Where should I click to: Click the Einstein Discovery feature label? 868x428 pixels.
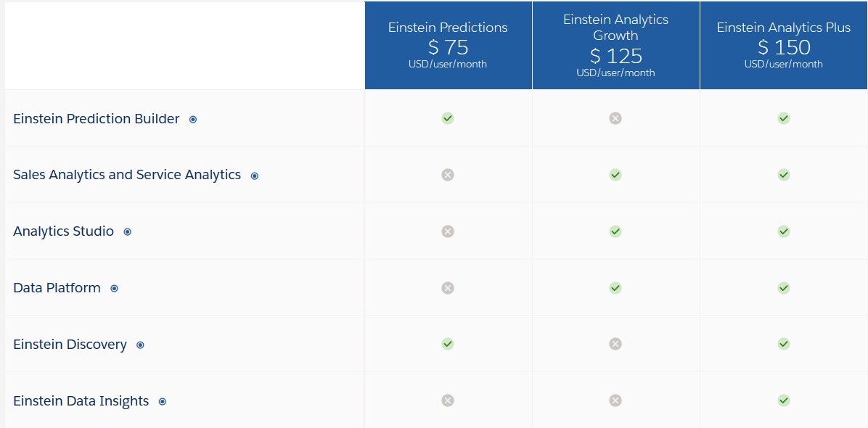(70, 345)
